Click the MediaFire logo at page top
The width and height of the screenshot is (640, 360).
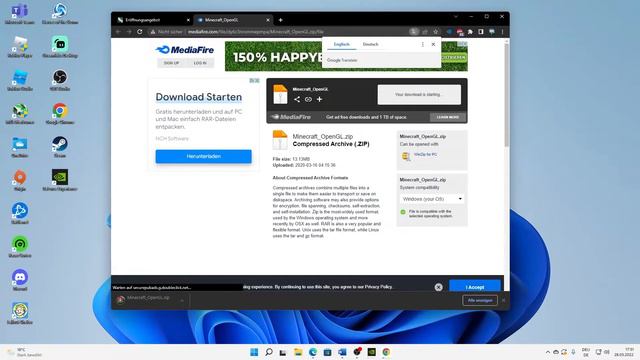click(x=185, y=50)
